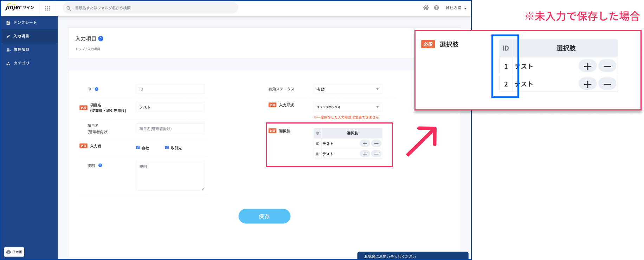644x260 pixels.
Task: Click the 説明 text area
Action: tap(170, 176)
